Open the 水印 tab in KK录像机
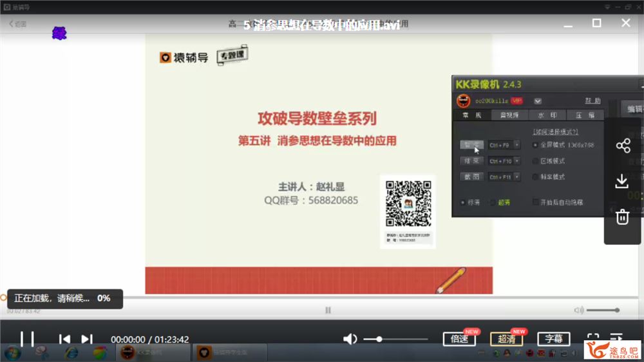 coord(547,115)
